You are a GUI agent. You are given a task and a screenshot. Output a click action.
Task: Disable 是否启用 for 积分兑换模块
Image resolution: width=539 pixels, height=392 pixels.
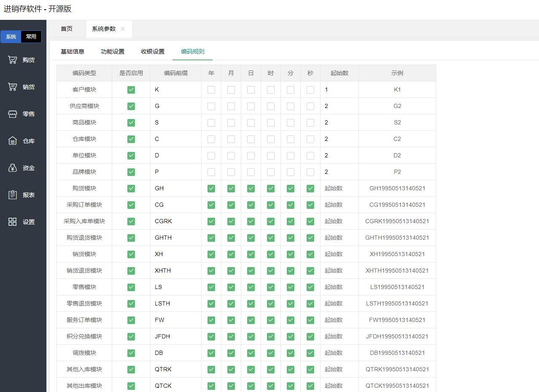click(x=131, y=336)
